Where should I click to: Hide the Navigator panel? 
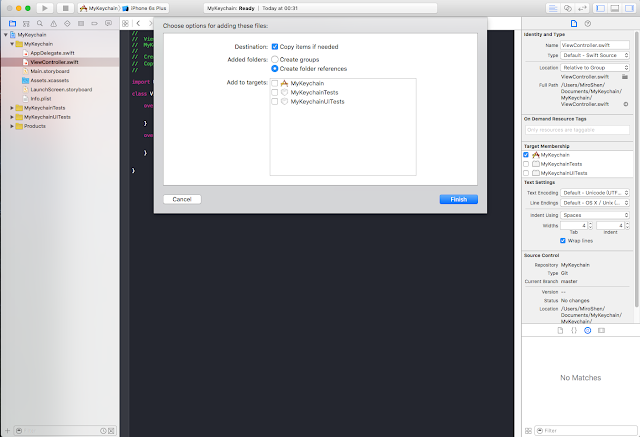click(x=600, y=8)
